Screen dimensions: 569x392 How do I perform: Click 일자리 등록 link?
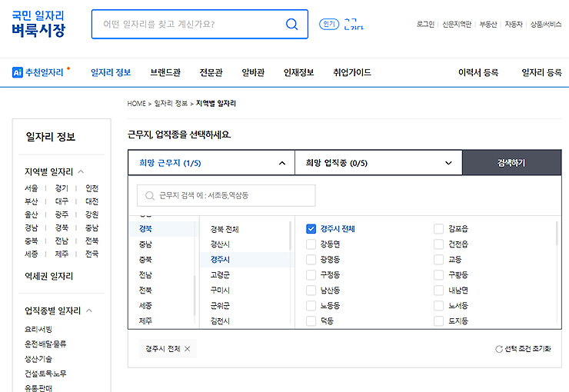541,72
